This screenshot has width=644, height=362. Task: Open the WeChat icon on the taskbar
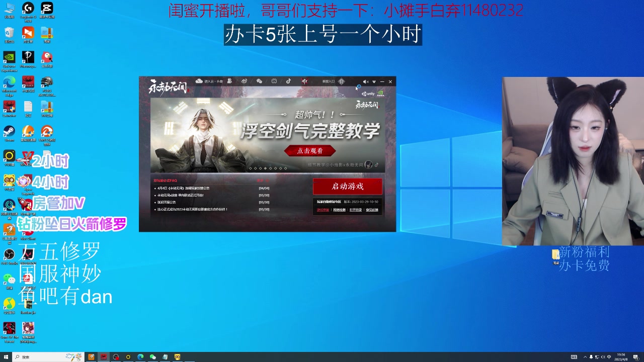[152, 357]
